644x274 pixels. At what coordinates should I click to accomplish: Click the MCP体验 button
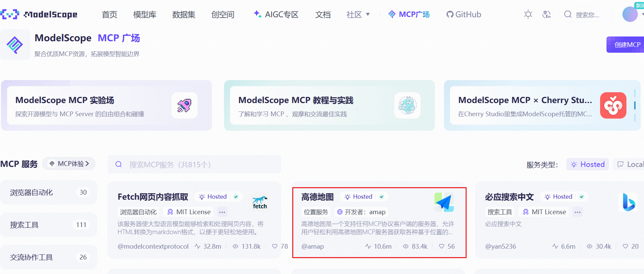69,164
